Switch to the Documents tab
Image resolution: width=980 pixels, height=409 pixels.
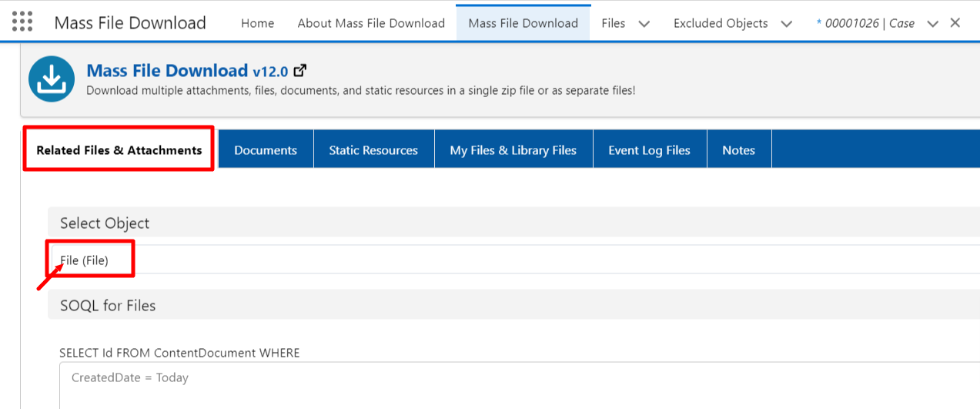pos(266,150)
